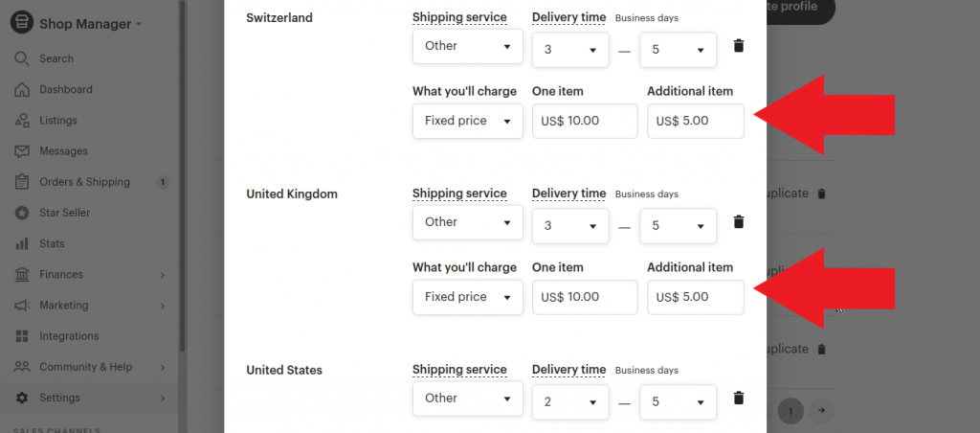Image resolution: width=980 pixels, height=433 pixels.
Task: Open Orders & Shipping in sidebar
Action: tap(84, 182)
